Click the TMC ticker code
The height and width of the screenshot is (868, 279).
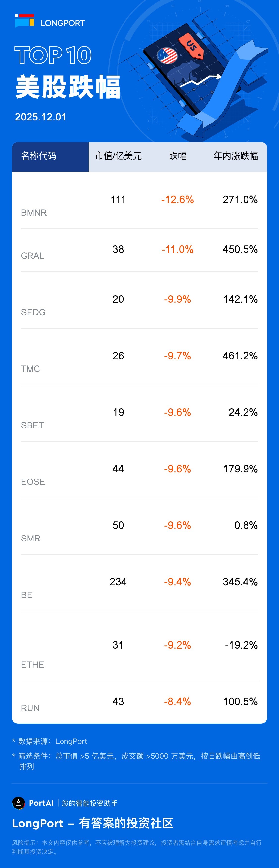tap(30, 369)
